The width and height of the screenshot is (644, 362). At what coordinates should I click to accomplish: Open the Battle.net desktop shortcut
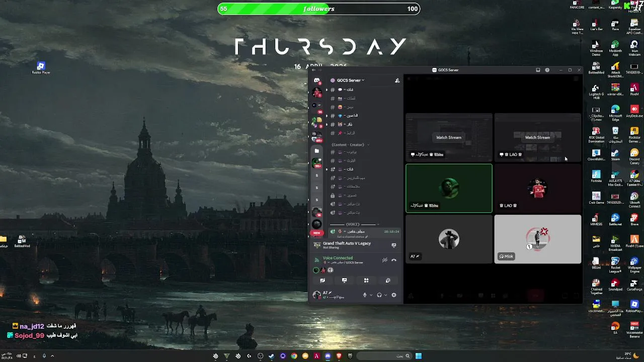point(615,220)
